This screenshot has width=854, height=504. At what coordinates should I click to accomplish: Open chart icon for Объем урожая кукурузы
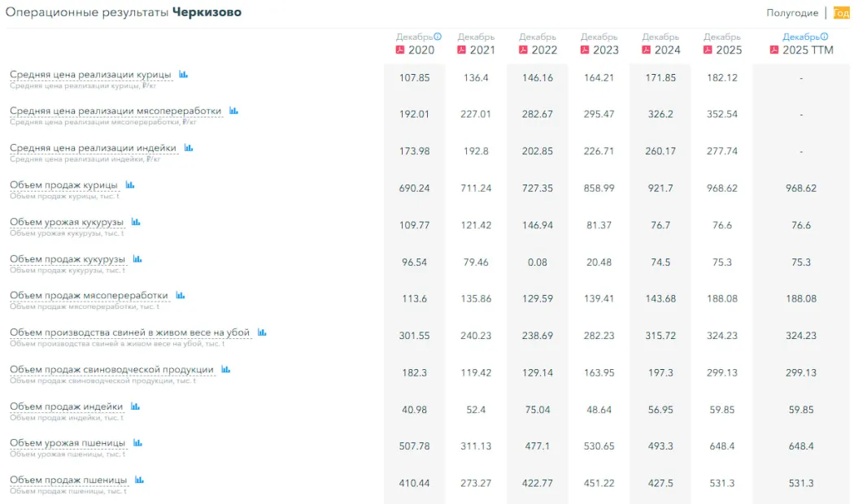(136, 222)
